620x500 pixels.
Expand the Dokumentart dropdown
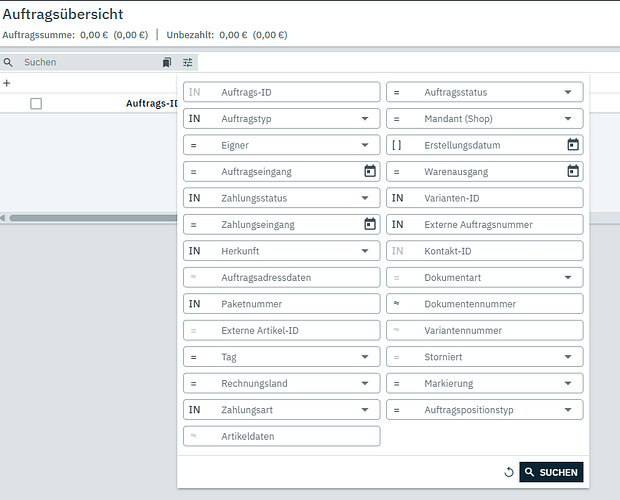click(x=568, y=277)
